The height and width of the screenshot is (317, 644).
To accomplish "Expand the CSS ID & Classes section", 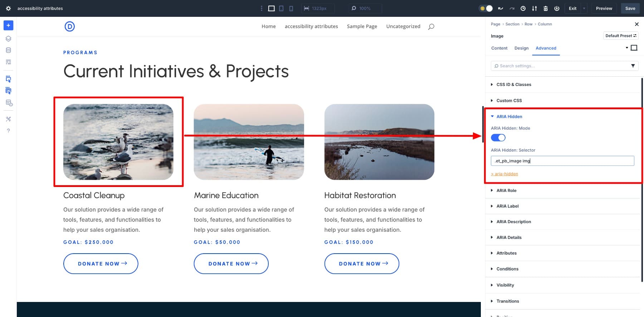I will click(513, 85).
